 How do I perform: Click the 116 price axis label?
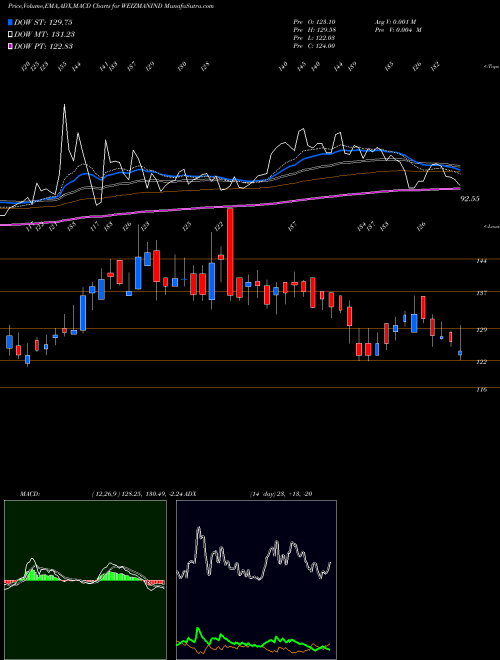point(481,390)
